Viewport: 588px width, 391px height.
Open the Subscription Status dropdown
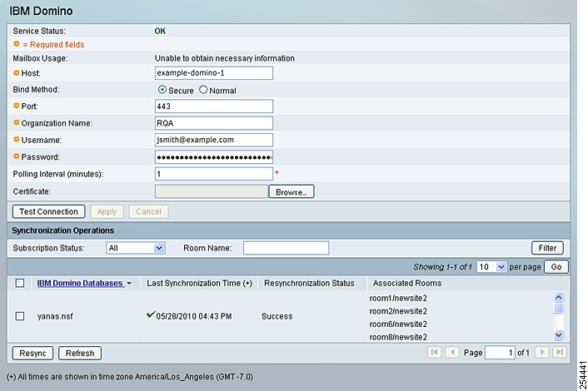coord(136,248)
